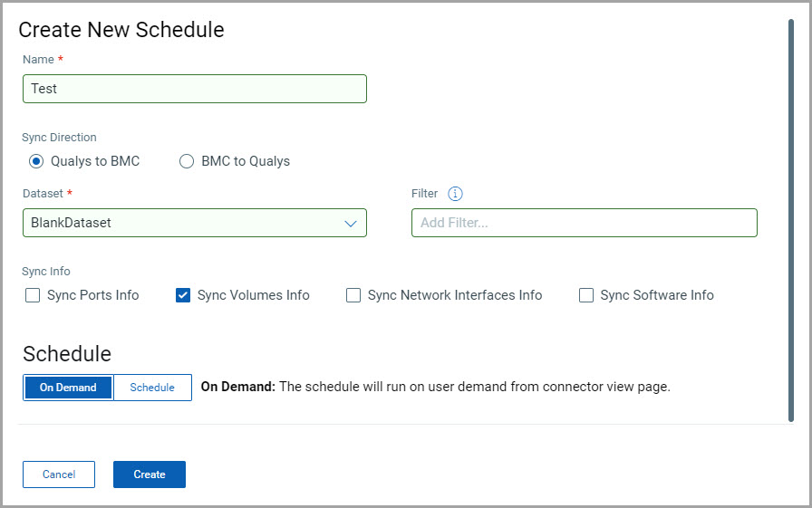Click the vertical scrollbar on the right

click(791, 217)
